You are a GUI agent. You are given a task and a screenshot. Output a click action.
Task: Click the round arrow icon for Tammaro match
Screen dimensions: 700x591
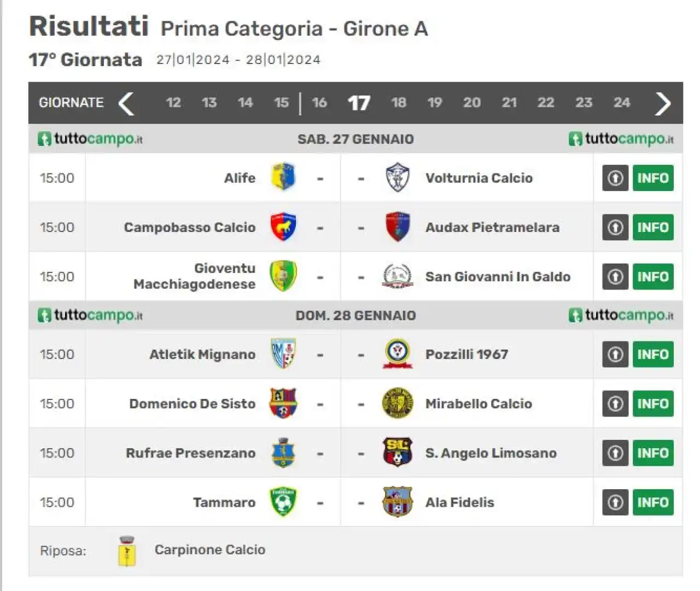(616, 502)
